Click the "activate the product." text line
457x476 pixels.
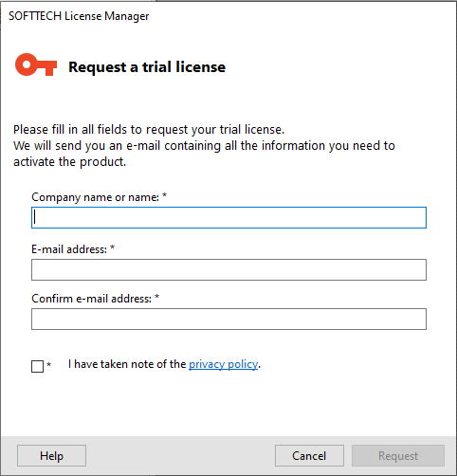[x=69, y=162]
